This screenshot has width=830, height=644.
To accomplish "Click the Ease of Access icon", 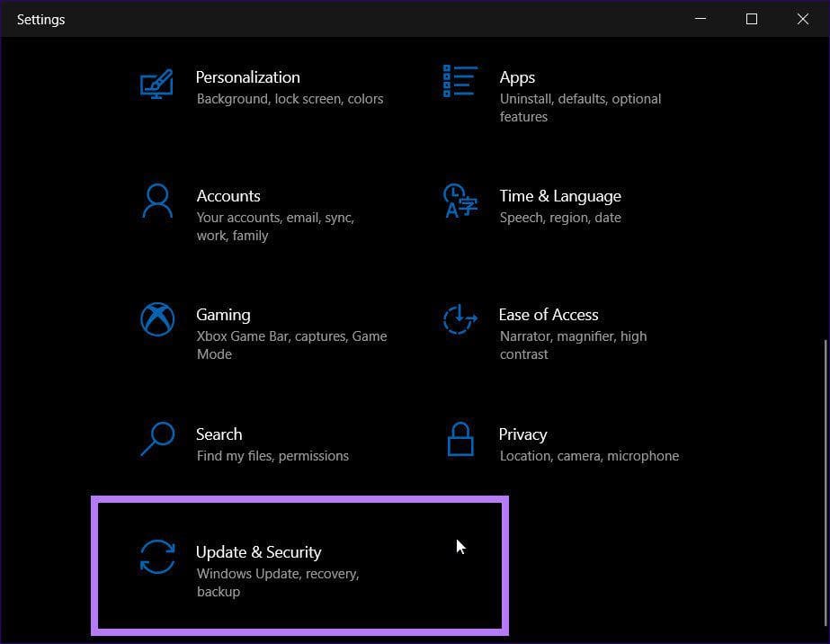I will pos(460,319).
